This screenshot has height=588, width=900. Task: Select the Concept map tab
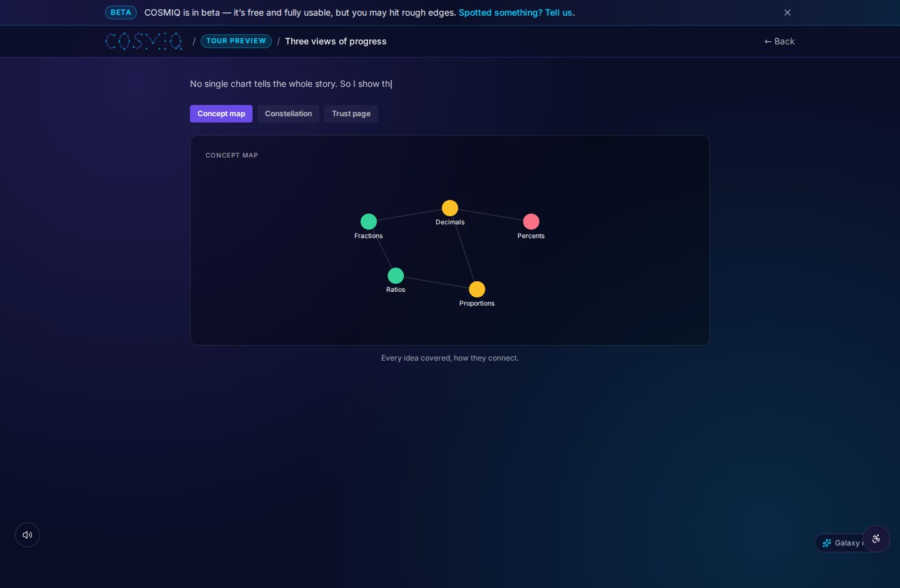click(x=221, y=114)
